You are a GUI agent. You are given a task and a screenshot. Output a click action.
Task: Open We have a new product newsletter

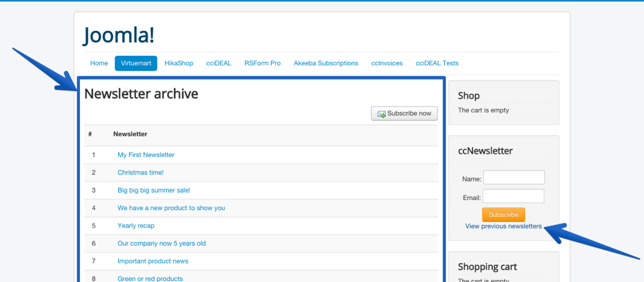pyautogui.click(x=171, y=208)
